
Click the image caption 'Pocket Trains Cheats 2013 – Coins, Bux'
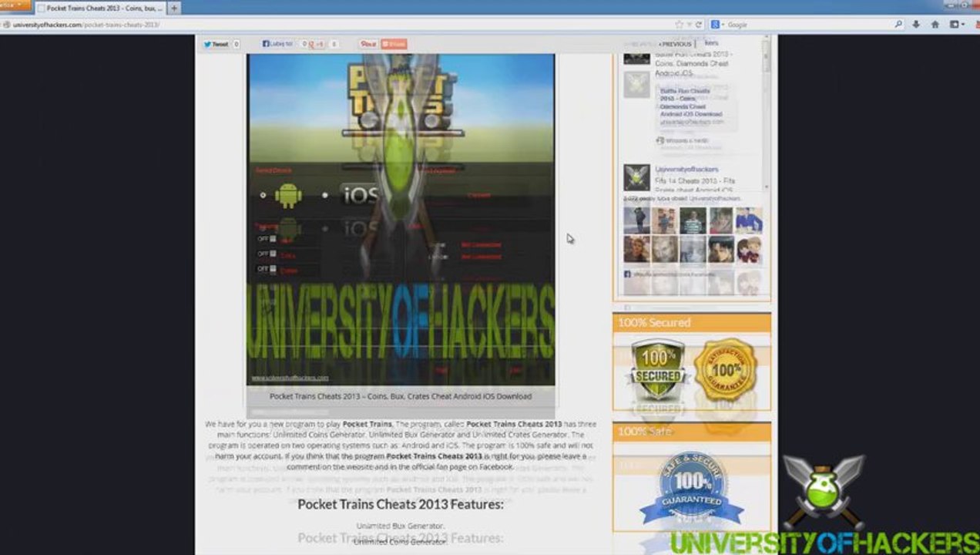401,396
